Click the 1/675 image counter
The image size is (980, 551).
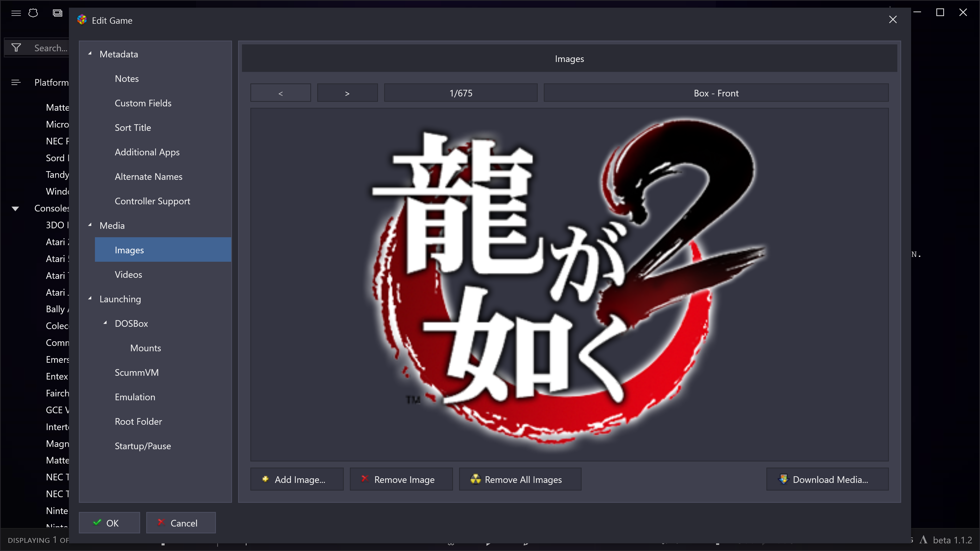click(x=461, y=93)
